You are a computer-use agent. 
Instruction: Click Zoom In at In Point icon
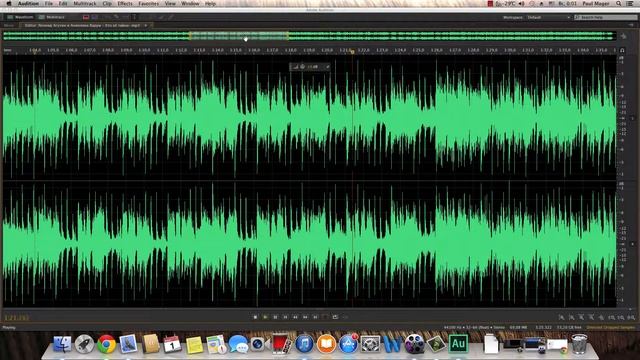point(611,317)
